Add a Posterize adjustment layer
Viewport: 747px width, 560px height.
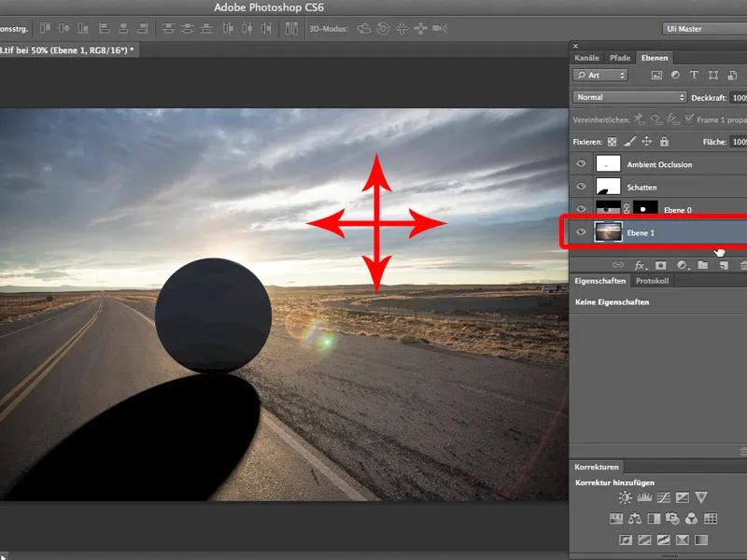click(x=644, y=540)
